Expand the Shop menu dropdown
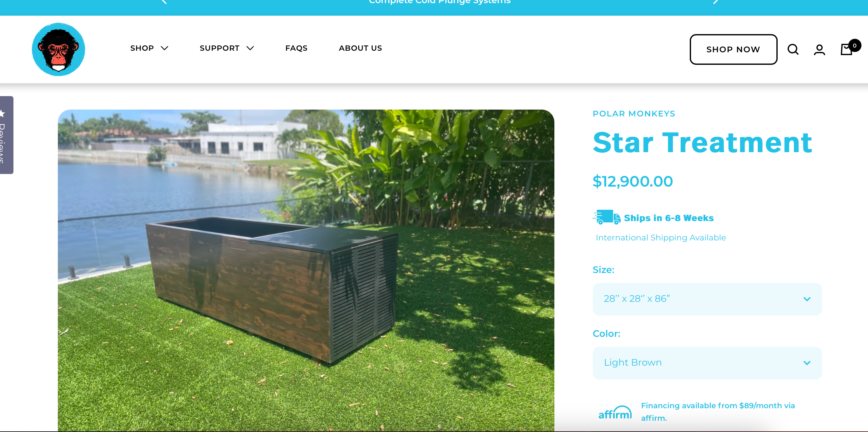The image size is (868, 432). tap(149, 48)
